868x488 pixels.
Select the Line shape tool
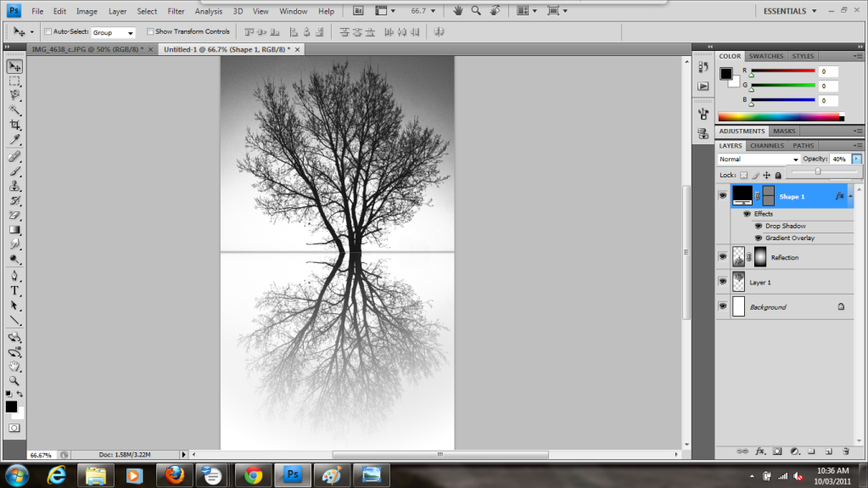point(14,320)
